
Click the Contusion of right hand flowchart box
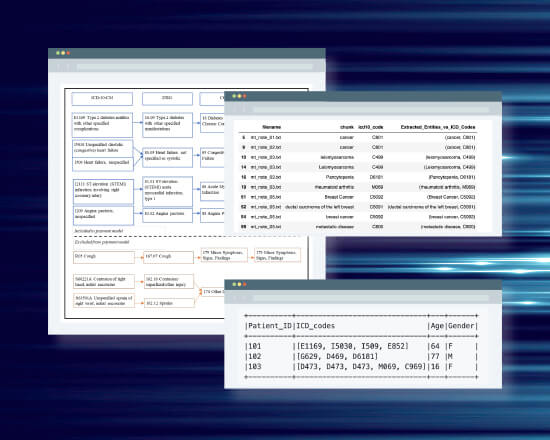(x=104, y=281)
